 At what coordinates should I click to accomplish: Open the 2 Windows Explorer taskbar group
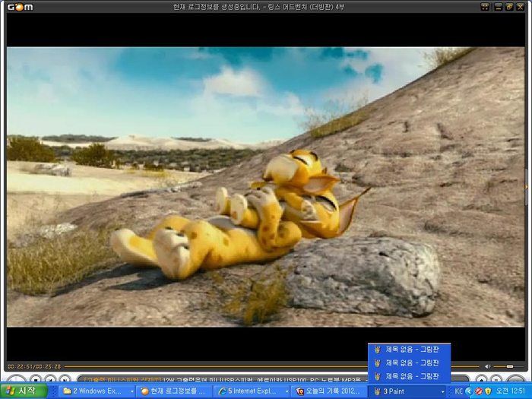coord(97,391)
